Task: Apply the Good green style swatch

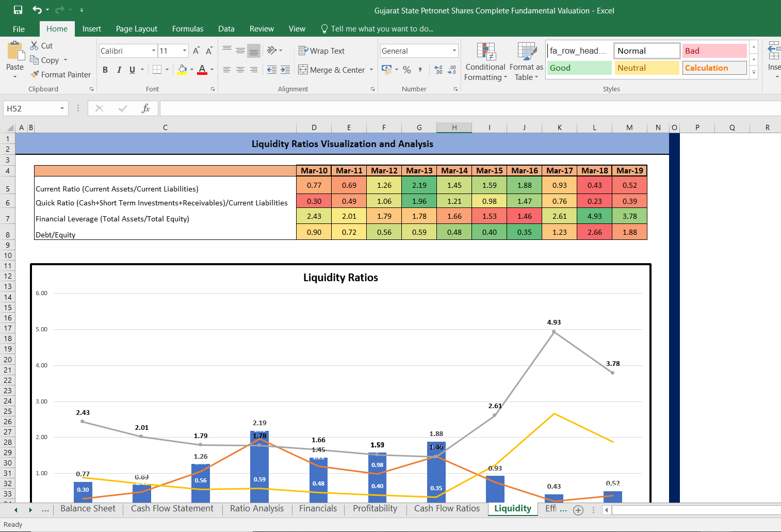Action: pos(579,68)
